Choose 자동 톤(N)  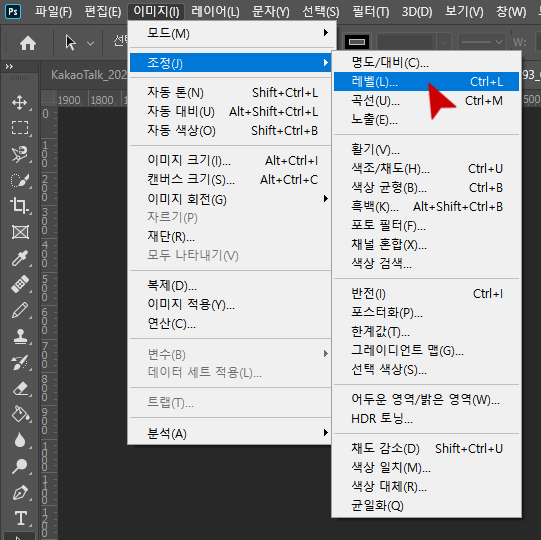click(230, 92)
